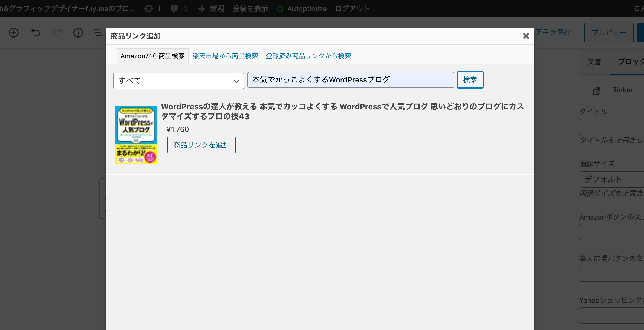The width and height of the screenshot is (644, 330).
Task: Click the redo arrow icon
Action: coord(57,33)
